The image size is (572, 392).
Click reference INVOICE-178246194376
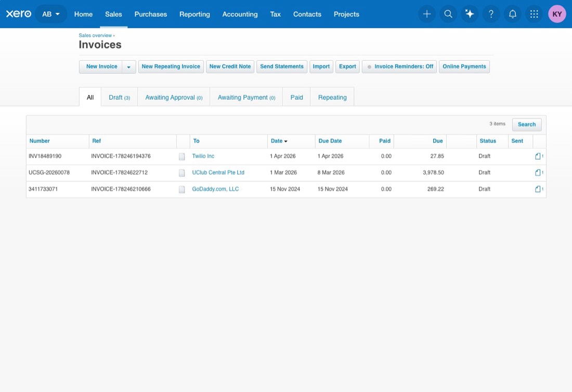pyautogui.click(x=121, y=156)
